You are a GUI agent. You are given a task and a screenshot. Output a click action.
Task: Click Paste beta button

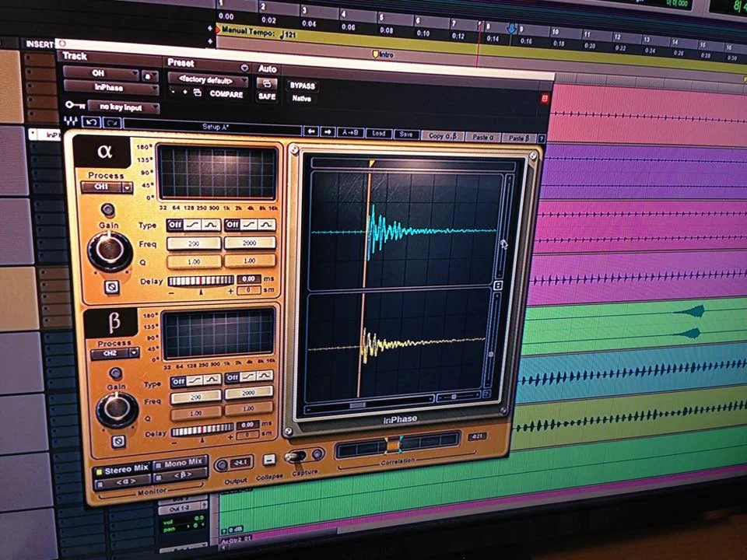pyautogui.click(x=518, y=138)
